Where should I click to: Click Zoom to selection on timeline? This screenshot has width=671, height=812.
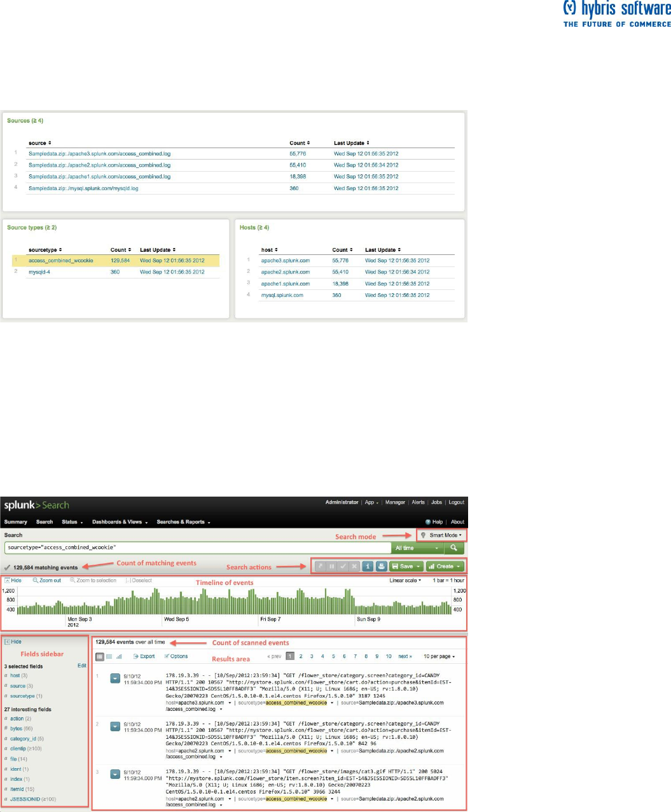pyautogui.click(x=93, y=581)
